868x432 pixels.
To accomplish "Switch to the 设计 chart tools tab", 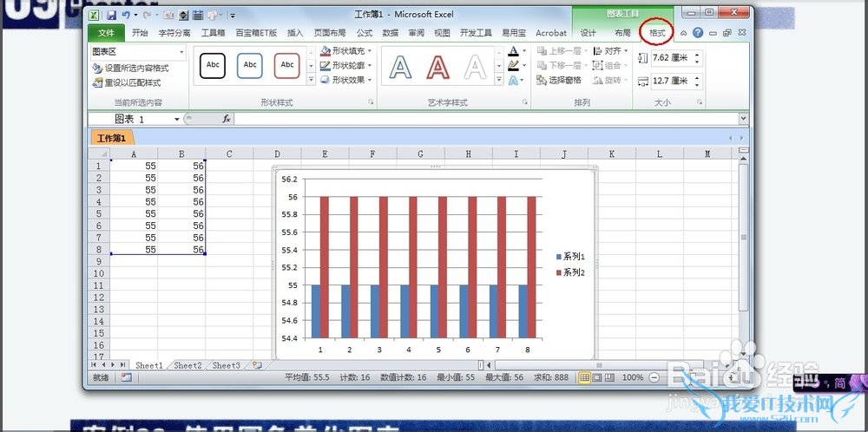I will [x=588, y=33].
